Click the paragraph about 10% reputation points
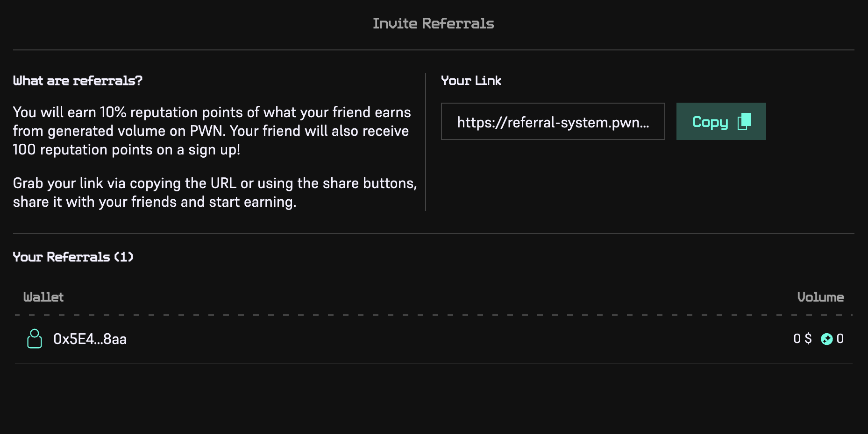Image resolution: width=868 pixels, height=434 pixels. [x=212, y=131]
